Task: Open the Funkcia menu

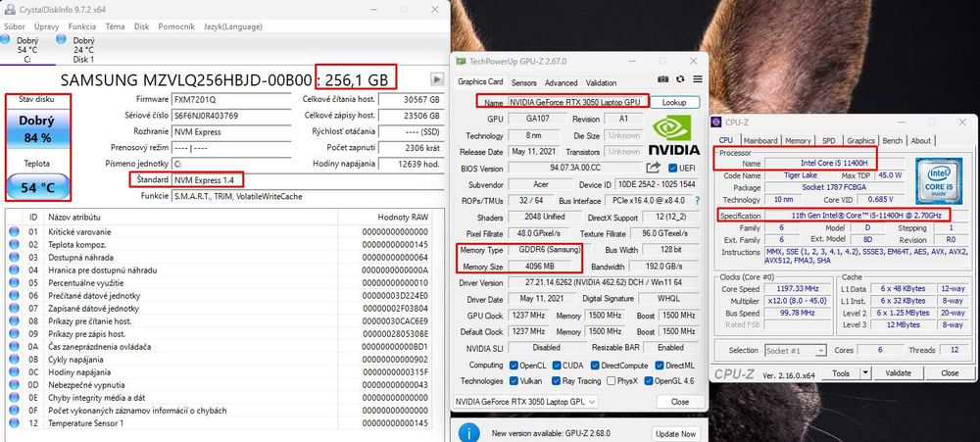Action: click(x=82, y=26)
